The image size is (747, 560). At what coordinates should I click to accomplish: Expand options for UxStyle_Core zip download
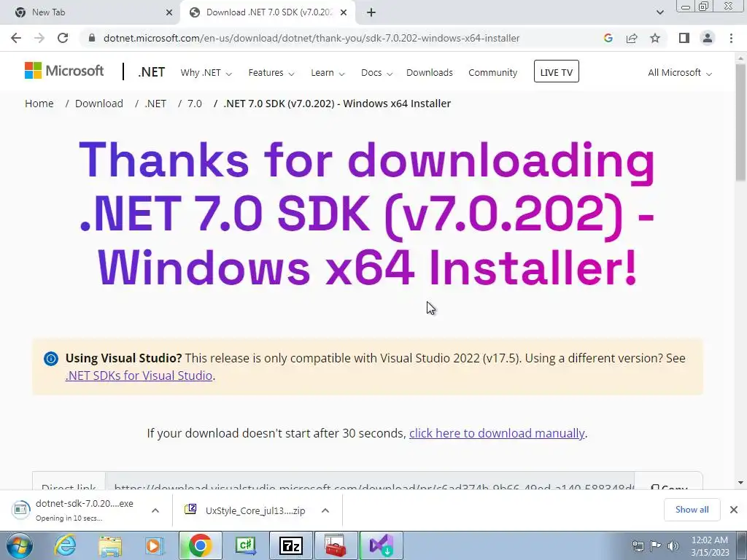pos(325,510)
